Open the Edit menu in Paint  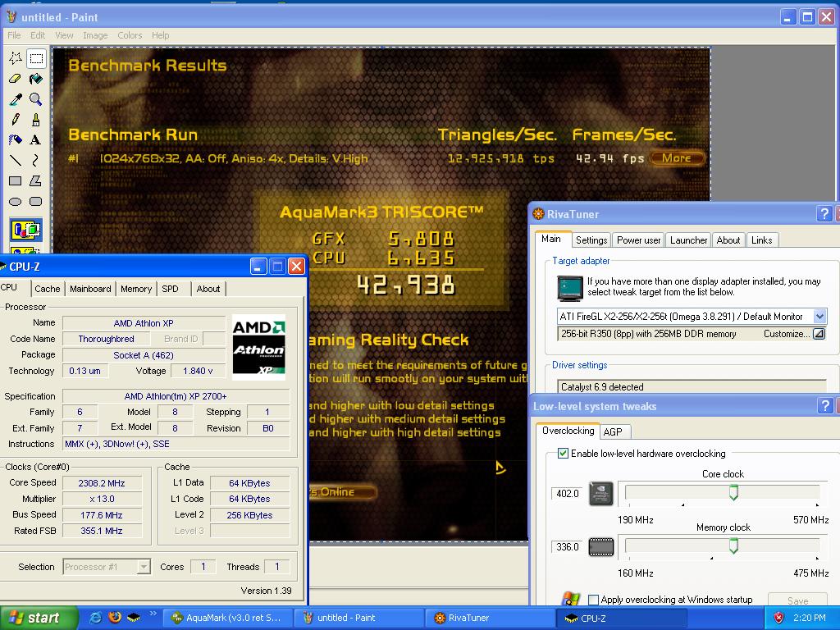[x=38, y=35]
